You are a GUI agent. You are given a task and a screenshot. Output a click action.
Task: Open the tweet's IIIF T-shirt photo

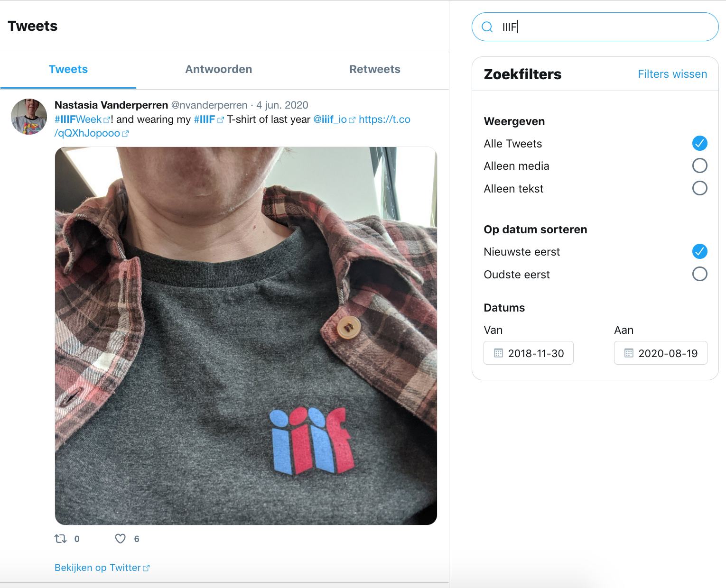click(246, 336)
